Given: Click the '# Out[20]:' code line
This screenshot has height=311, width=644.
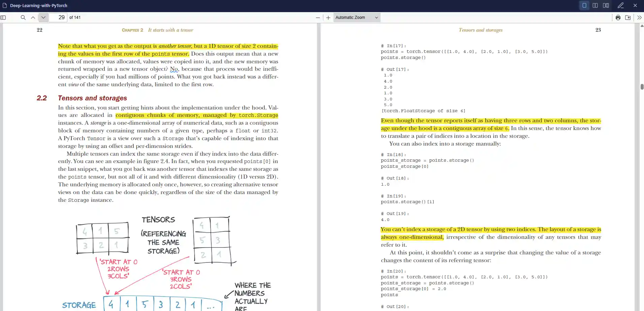Looking at the screenshot, I should click(x=395, y=307).
